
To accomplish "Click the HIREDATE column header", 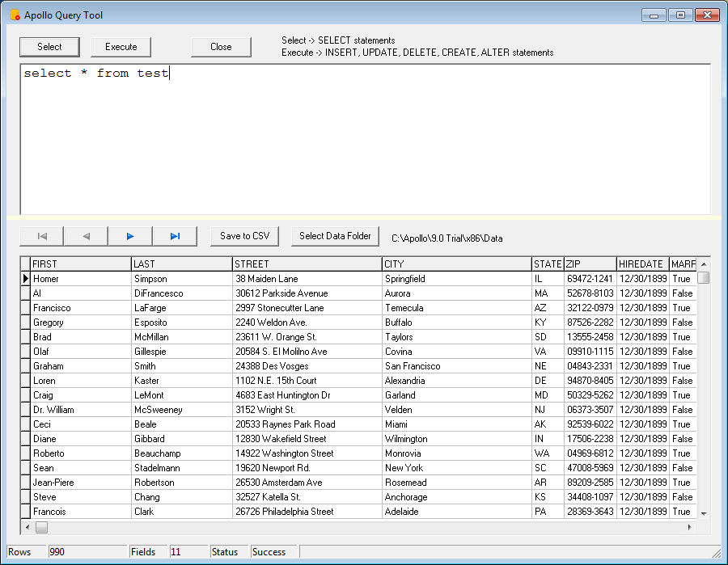I will click(642, 264).
